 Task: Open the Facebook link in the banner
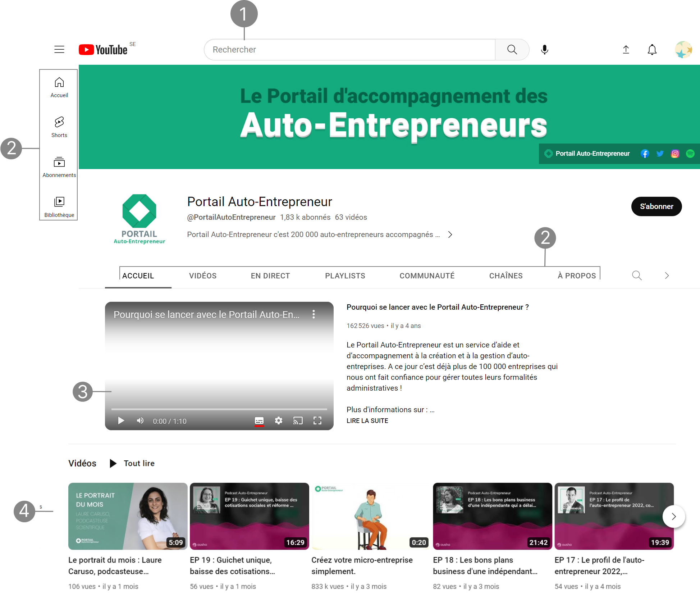click(645, 154)
